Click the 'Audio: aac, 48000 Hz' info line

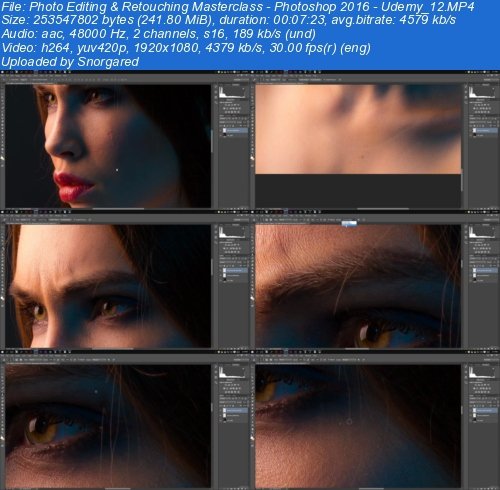[x=158, y=34]
